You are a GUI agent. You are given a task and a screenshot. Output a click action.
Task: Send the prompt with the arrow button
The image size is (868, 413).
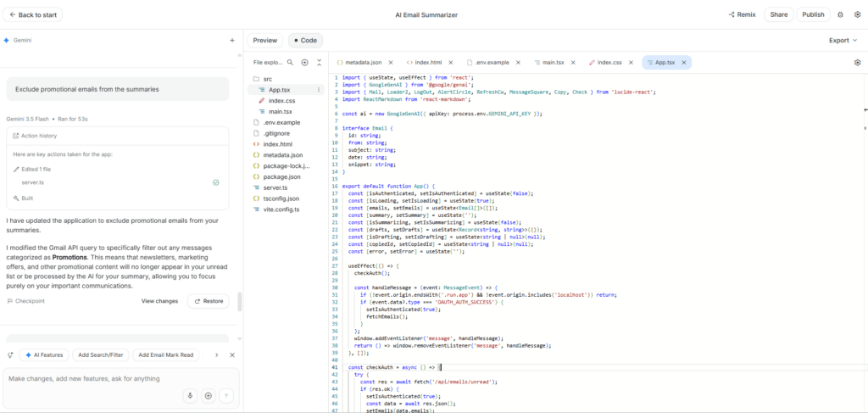(x=225, y=395)
